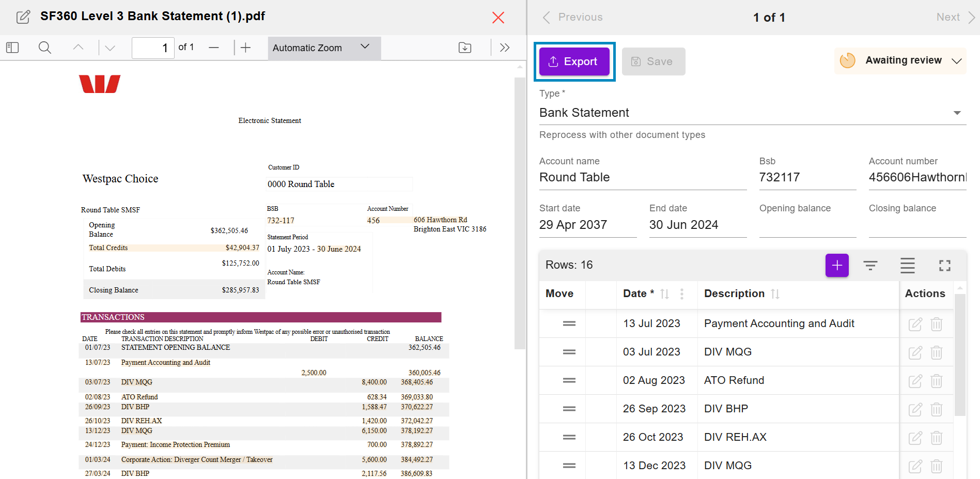The image size is (980, 479).
Task: Open the Bank Statement Type dropdown
Action: pos(753,113)
